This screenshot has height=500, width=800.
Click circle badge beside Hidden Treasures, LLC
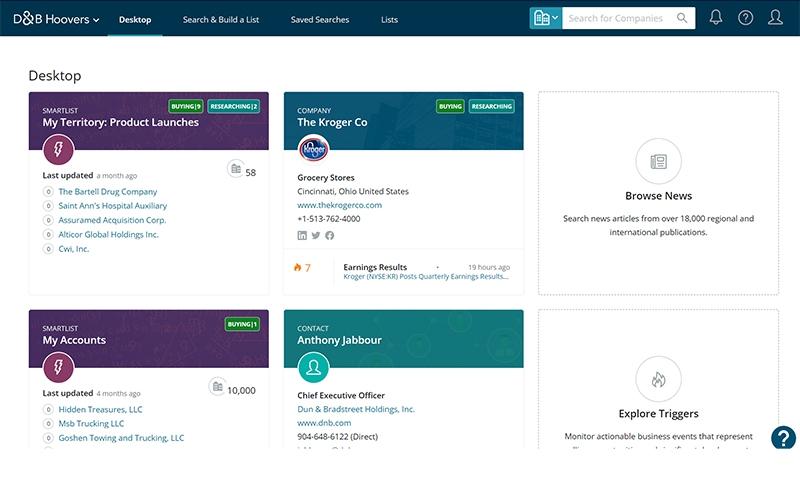coord(48,410)
